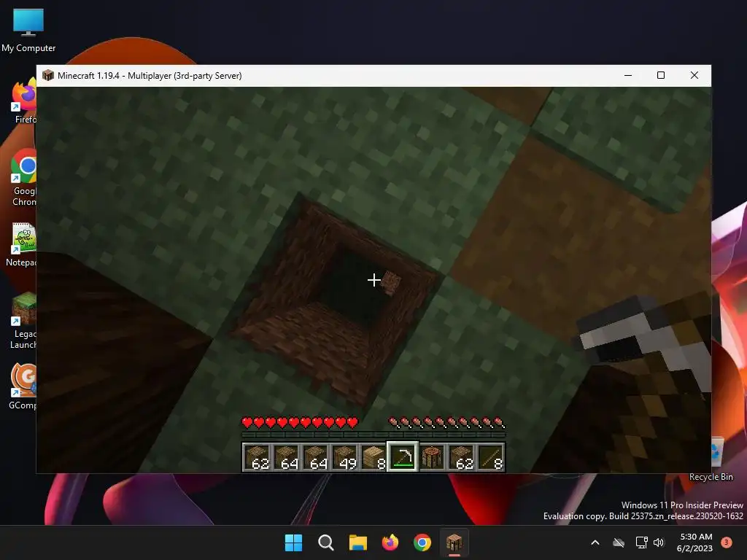Open the Windows Start menu
The height and width of the screenshot is (560, 747).
293,542
